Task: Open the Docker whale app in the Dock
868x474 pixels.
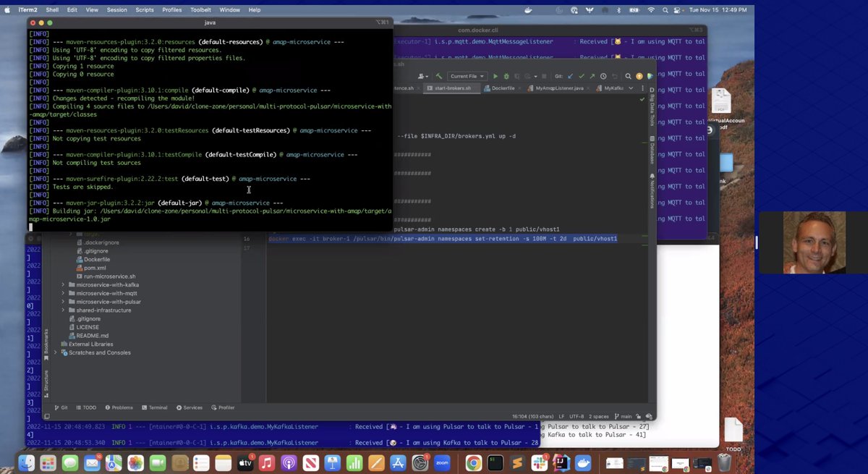Action: 582,462
